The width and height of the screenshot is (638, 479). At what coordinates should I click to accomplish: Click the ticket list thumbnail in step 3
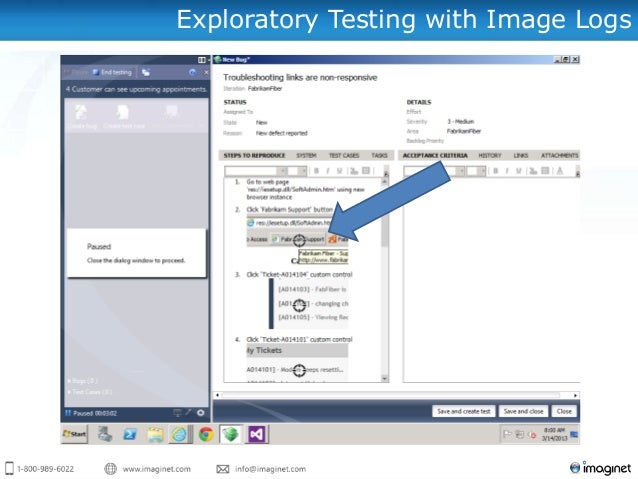click(x=308, y=304)
